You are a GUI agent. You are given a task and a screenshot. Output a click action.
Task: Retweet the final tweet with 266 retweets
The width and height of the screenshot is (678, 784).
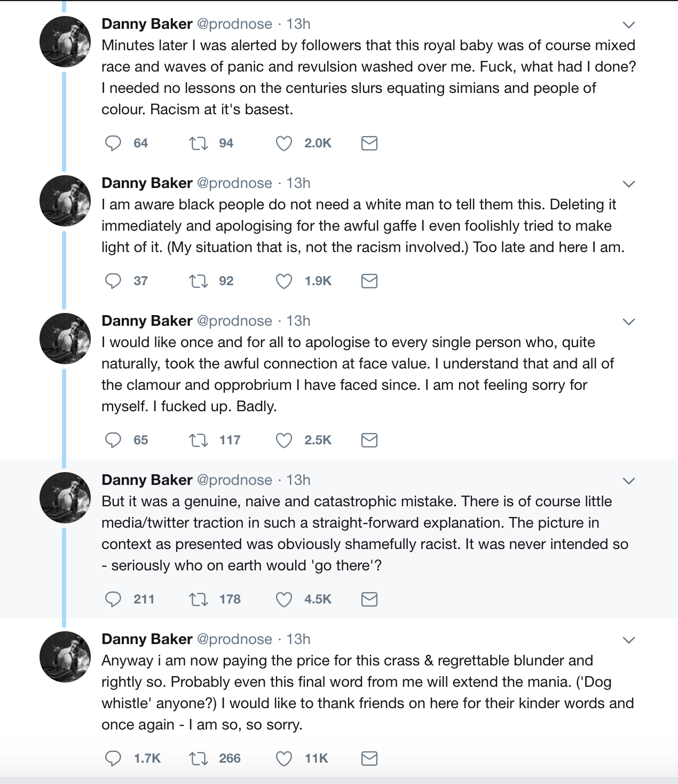click(199, 758)
